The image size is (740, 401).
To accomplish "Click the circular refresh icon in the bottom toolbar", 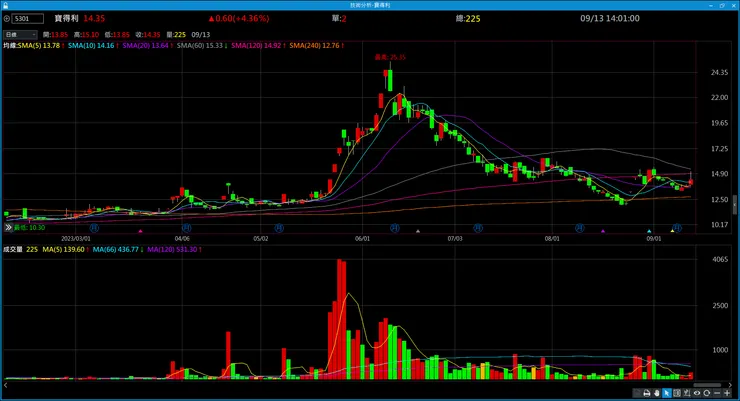I will click(706, 393).
